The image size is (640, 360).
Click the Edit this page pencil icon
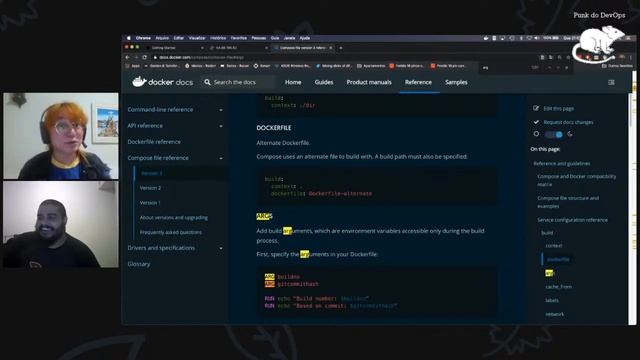point(536,108)
